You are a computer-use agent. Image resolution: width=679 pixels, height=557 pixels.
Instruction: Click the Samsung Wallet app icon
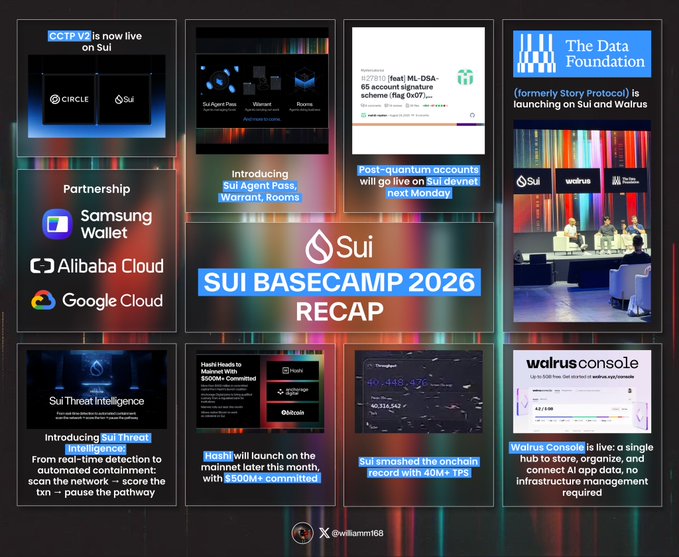[x=57, y=224]
